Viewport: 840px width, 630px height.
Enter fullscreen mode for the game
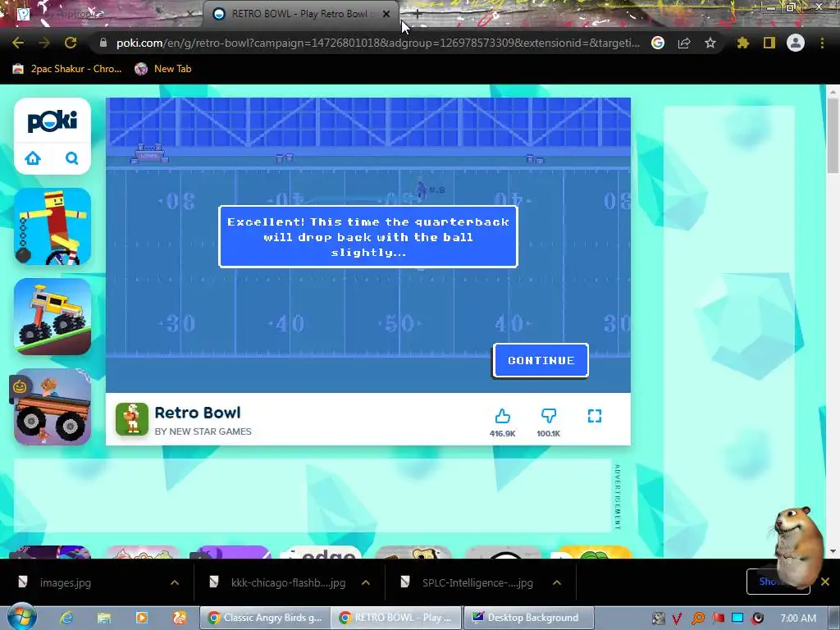(x=595, y=416)
